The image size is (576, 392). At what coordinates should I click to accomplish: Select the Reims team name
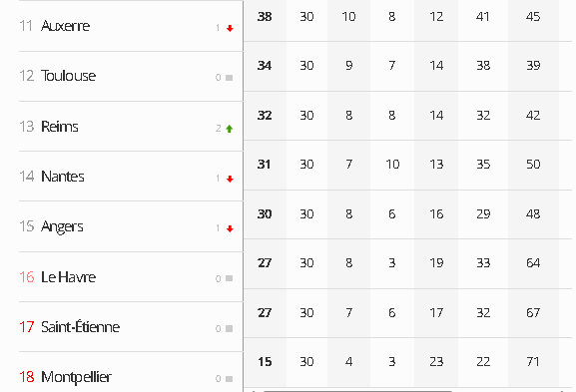60,127
